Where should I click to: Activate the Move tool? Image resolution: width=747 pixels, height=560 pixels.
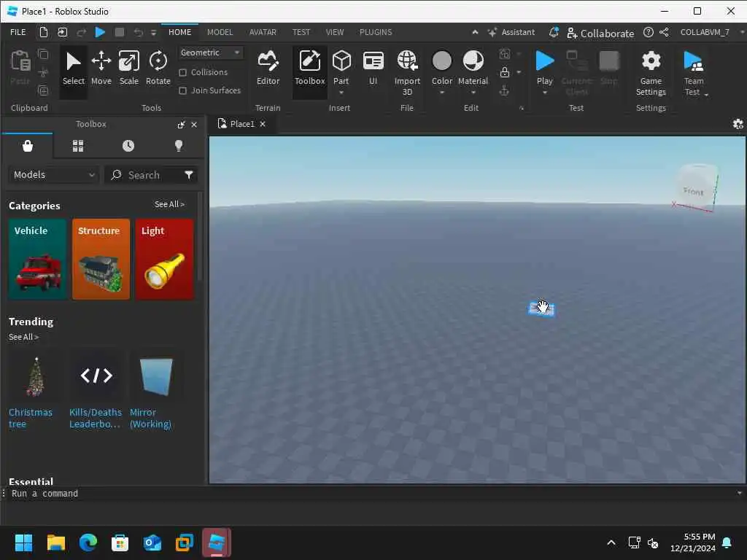(101, 69)
